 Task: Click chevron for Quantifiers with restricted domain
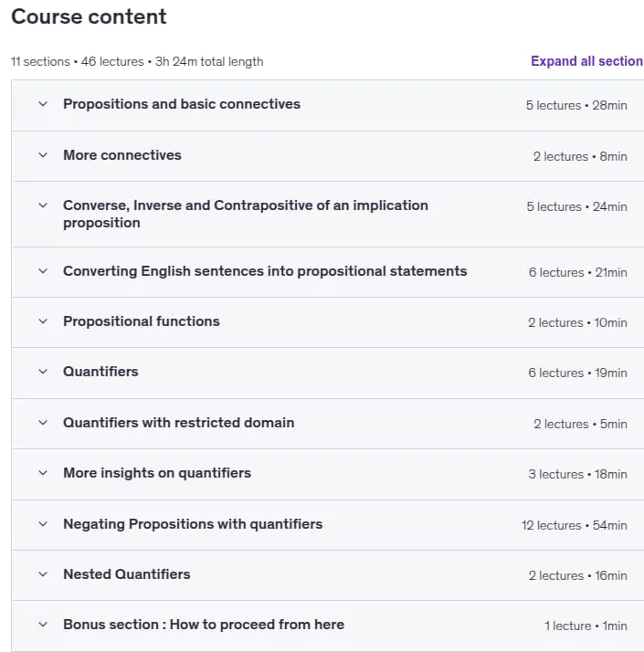[43, 423]
